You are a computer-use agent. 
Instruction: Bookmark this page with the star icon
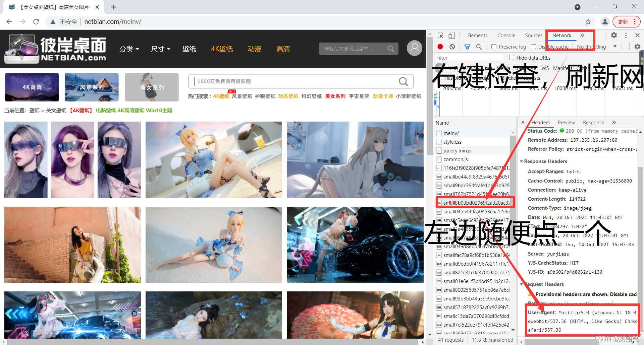(x=588, y=22)
